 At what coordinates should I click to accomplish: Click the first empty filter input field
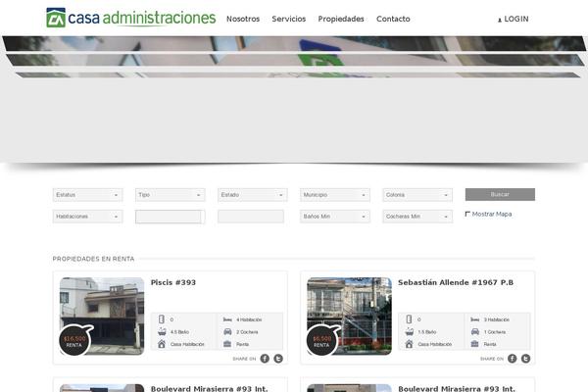coord(171,217)
